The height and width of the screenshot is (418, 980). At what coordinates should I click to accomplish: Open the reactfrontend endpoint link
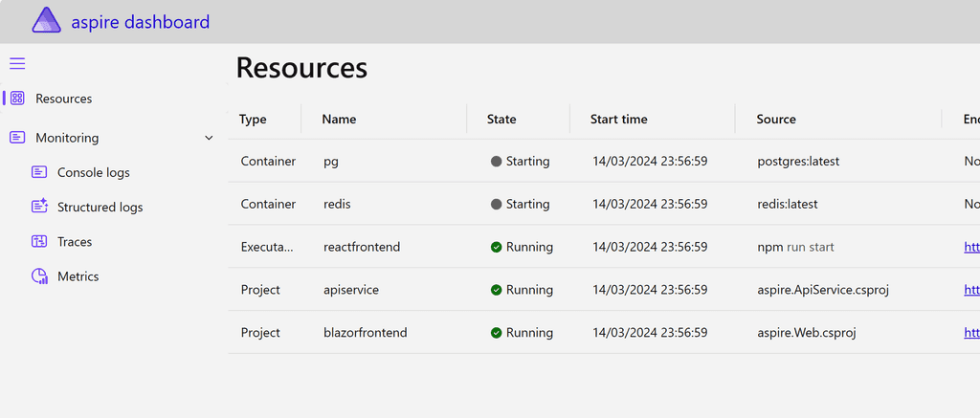[972, 248]
